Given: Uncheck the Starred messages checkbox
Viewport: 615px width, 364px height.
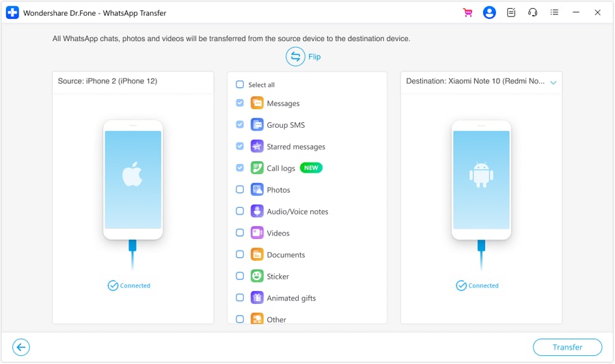Looking at the screenshot, I should pyautogui.click(x=240, y=146).
